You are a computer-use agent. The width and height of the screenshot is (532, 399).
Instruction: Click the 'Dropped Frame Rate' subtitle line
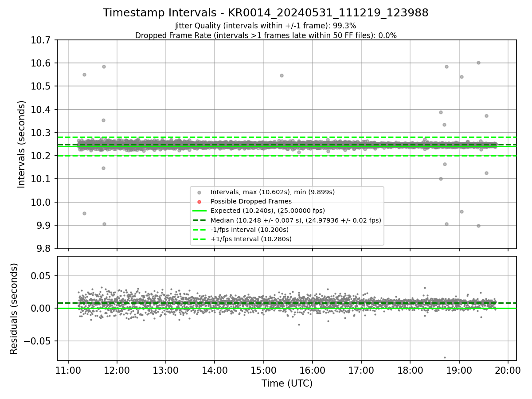(x=266, y=35)
